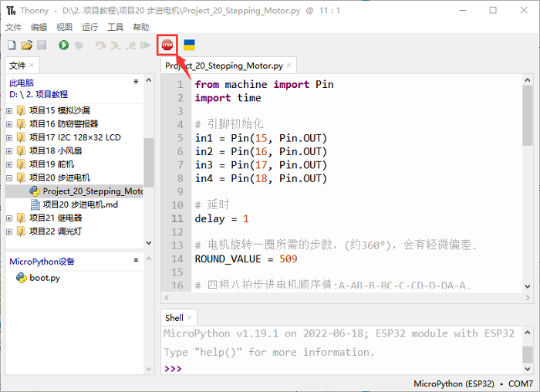Open the 运行 menu
The height and width of the screenshot is (392, 540).
point(89,27)
